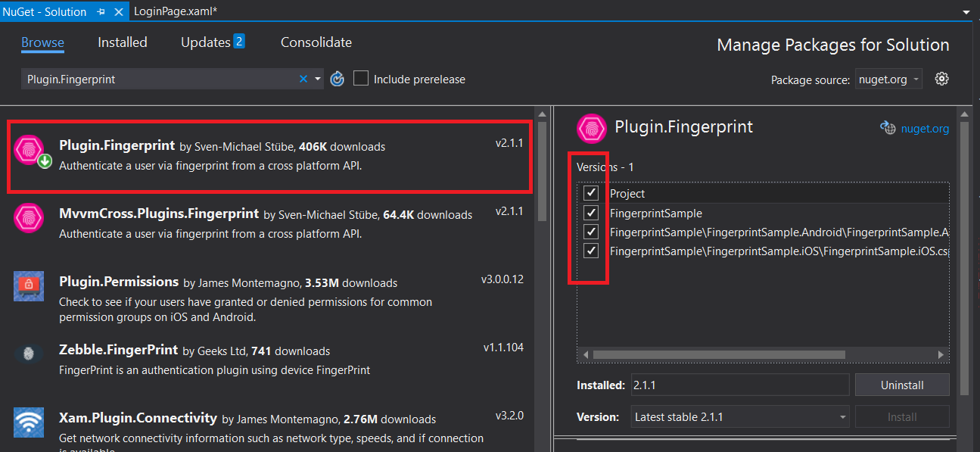
Task: Click the project list scroll left arrow
Action: pos(584,354)
